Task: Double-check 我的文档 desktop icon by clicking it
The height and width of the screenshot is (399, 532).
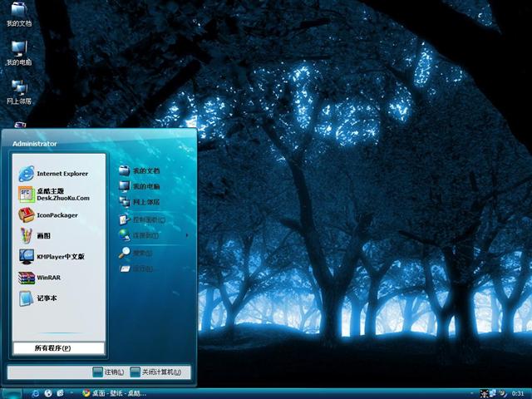Action: click(x=18, y=13)
